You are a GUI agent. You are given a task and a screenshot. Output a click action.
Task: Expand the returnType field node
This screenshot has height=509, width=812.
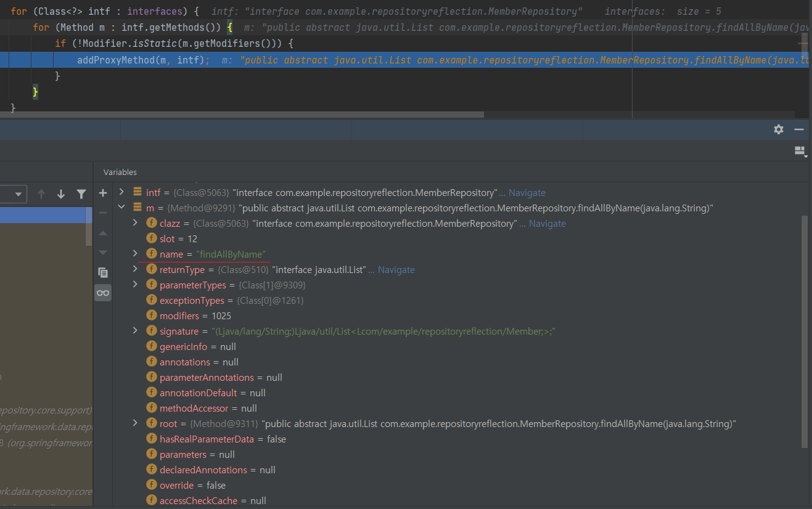pyautogui.click(x=135, y=269)
